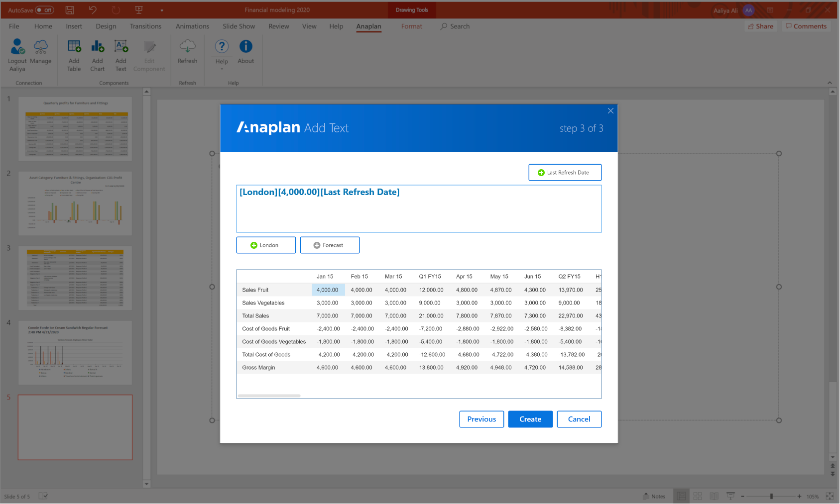This screenshot has height=504, width=840.
Task: Click the Add Text icon
Action: tap(121, 47)
